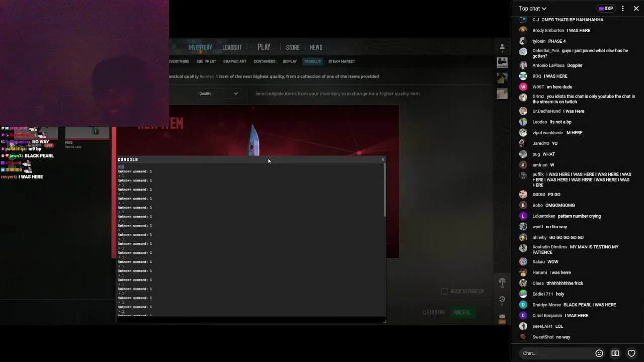
Task: Select the Everything inventory category
Action: (179, 61)
